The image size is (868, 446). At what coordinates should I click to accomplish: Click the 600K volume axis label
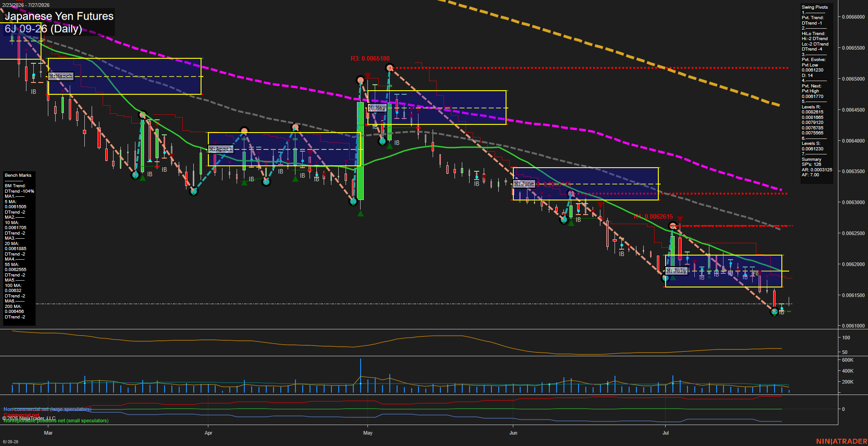tap(847, 360)
